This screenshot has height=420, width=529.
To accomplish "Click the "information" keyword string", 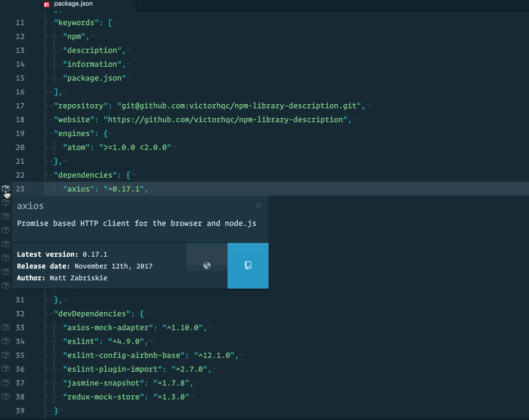I will [92, 64].
